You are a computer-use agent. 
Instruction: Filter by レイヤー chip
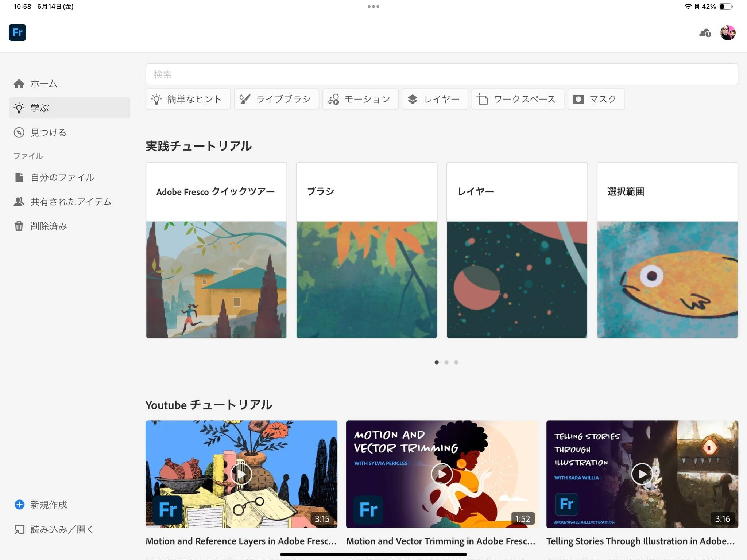435,99
